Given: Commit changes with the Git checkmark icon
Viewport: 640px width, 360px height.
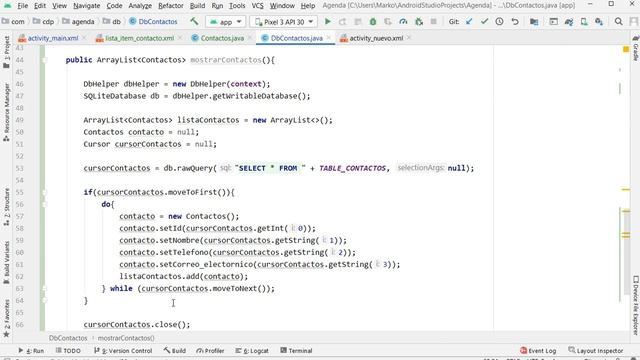Looking at the screenshot, I should [484, 22].
